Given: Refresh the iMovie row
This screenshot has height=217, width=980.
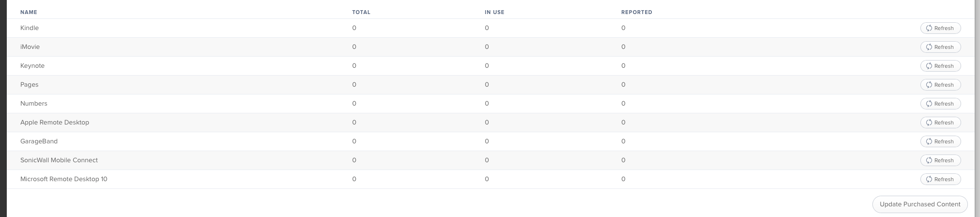Looking at the screenshot, I should (940, 47).
